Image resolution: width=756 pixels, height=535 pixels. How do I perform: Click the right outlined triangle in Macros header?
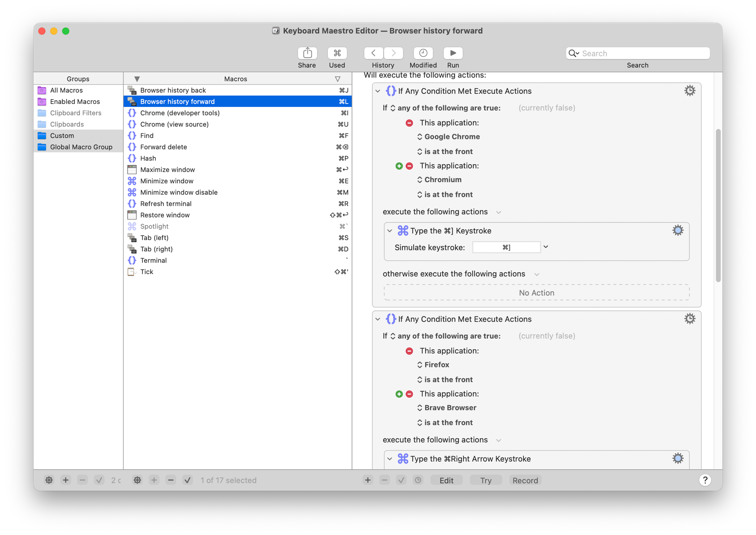338,79
